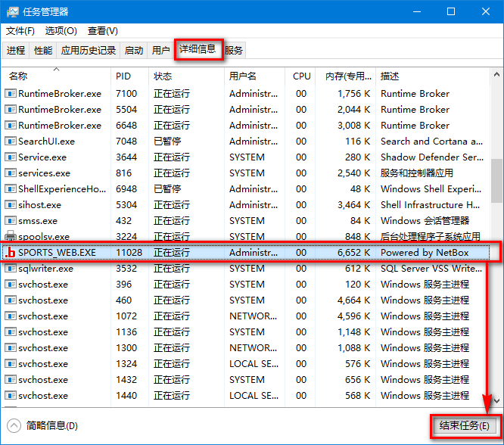Click the 服务和控制器应用 description
The height and width of the screenshot is (445, 504).
416,173
